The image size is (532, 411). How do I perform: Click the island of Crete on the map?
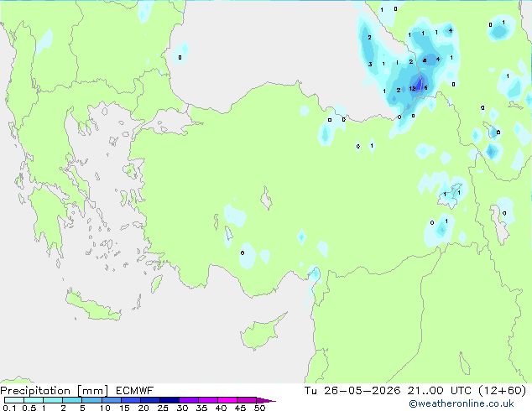92,307
